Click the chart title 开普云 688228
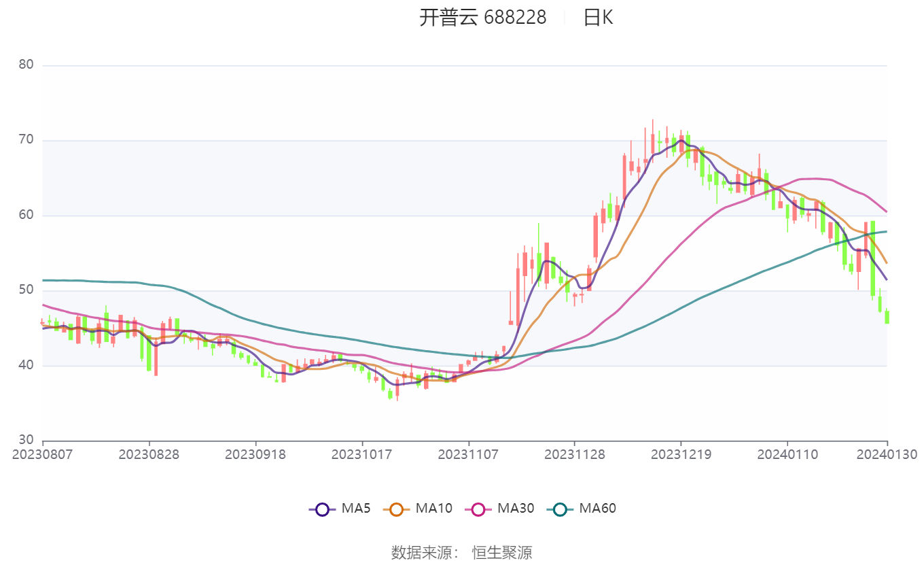 (482, 18)
